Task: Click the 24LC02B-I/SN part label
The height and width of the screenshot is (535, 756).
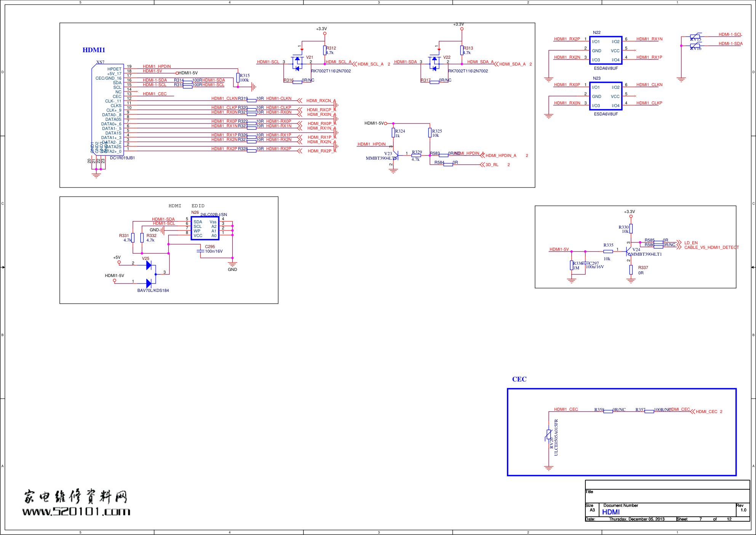Action: [214, 215]
